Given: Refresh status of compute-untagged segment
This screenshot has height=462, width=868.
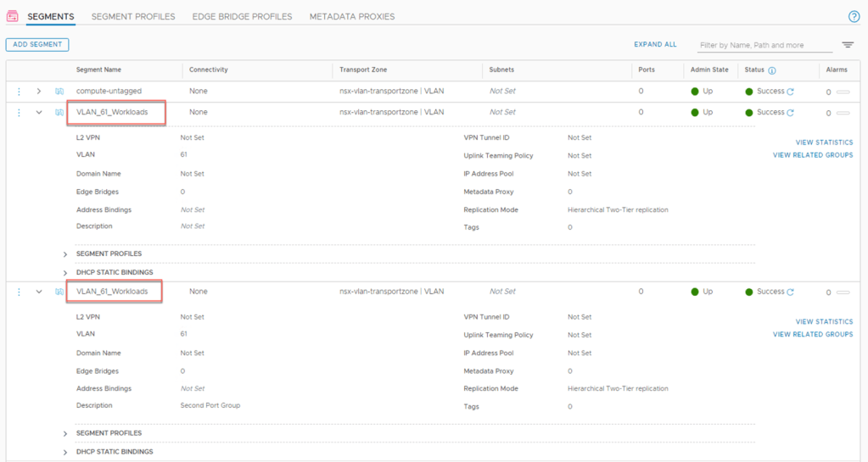Looking at the screenshot, I should tap(791, 92).
